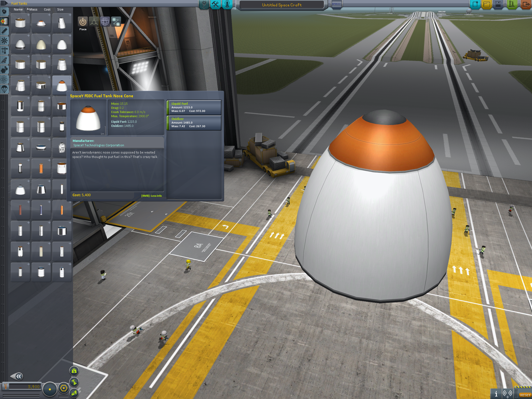The image size is (532, 399).
Task: Select the Fuel Tanks category icon
Action: coord(4,21)
